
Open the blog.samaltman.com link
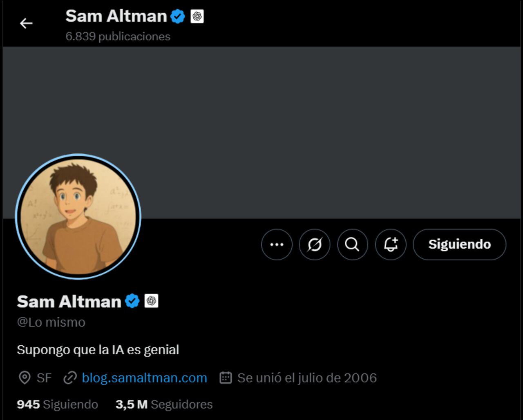point(144,378)
